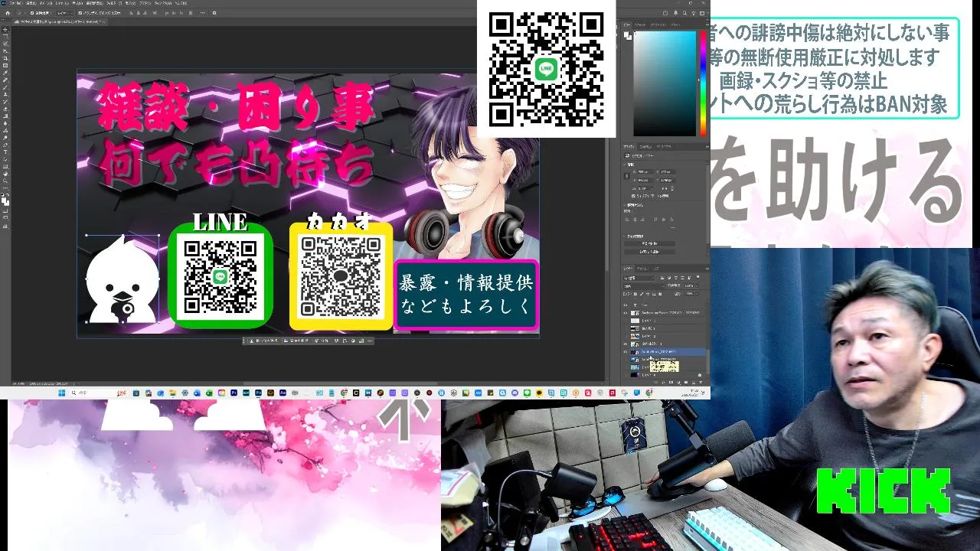The width and height of the screenshot is (980, 551).
Task: Select the Eraser tool
Action: click(5, 109)
